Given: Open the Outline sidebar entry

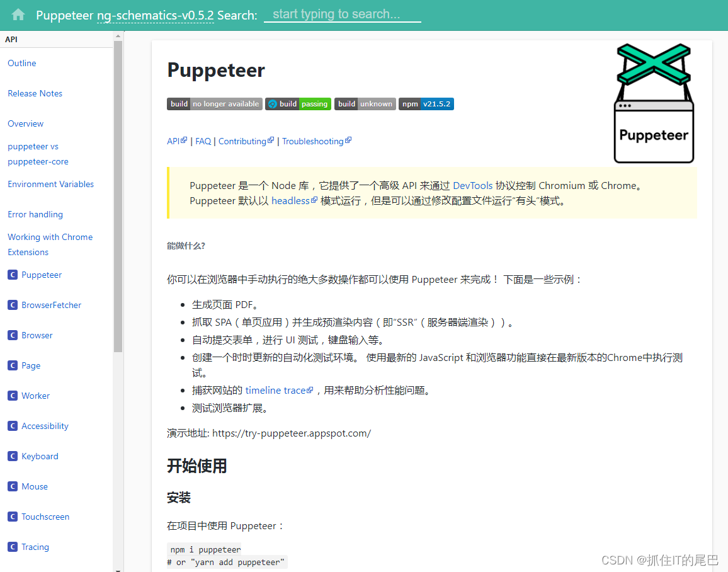Looking at the screenshot, I should tap(21, 63).
